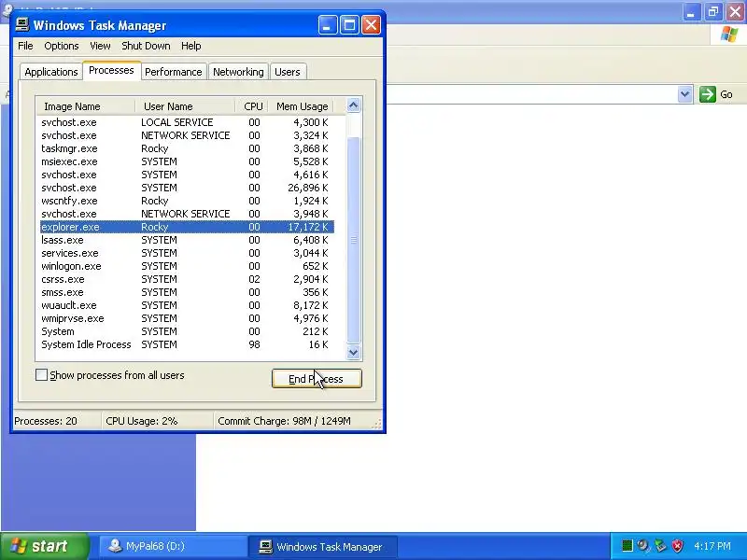747x560 pixels.
Task: Click process list scroll up arrow
Action: click(354, 105)
